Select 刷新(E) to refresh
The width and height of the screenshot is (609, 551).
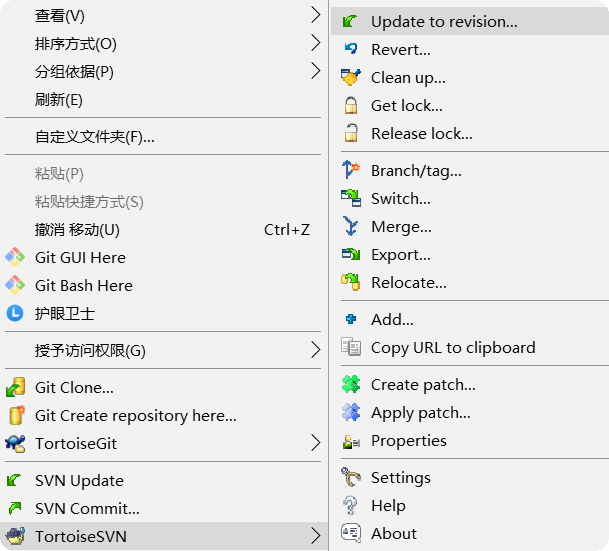[x=59, y=99]
